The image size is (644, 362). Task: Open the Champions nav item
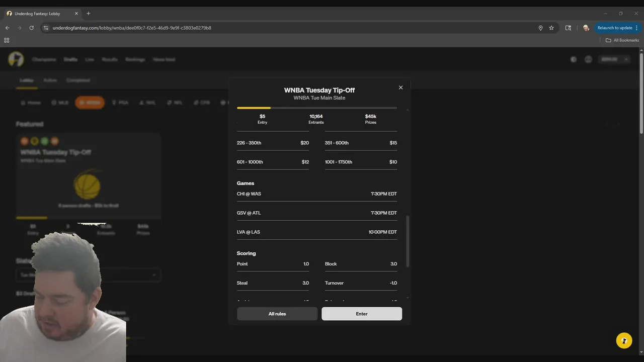click(x=44, y=59)
